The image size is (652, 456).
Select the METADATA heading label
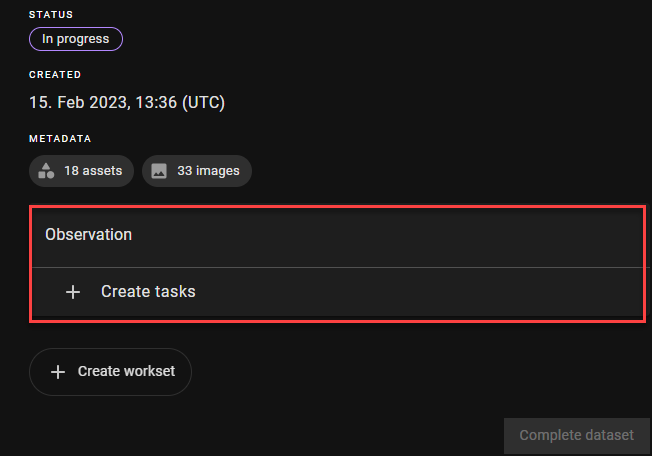[60, 138]
